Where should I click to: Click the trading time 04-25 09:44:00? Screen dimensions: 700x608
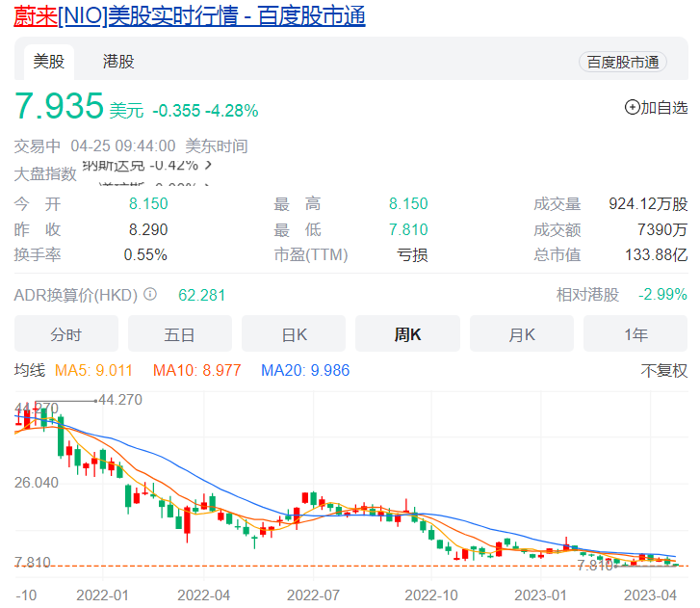click(x=123, y=146)
